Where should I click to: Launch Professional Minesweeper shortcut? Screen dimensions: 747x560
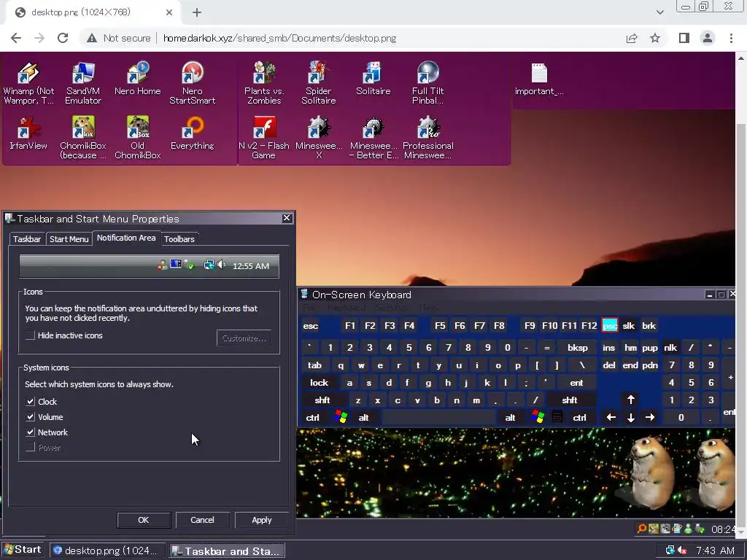click(427, 138)
